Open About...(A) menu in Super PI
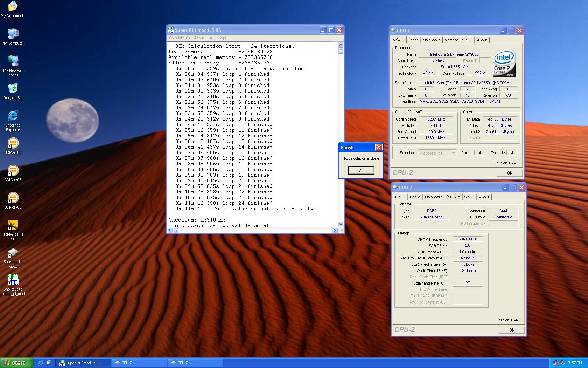588x368 pixels. click(x=204, y=38)
